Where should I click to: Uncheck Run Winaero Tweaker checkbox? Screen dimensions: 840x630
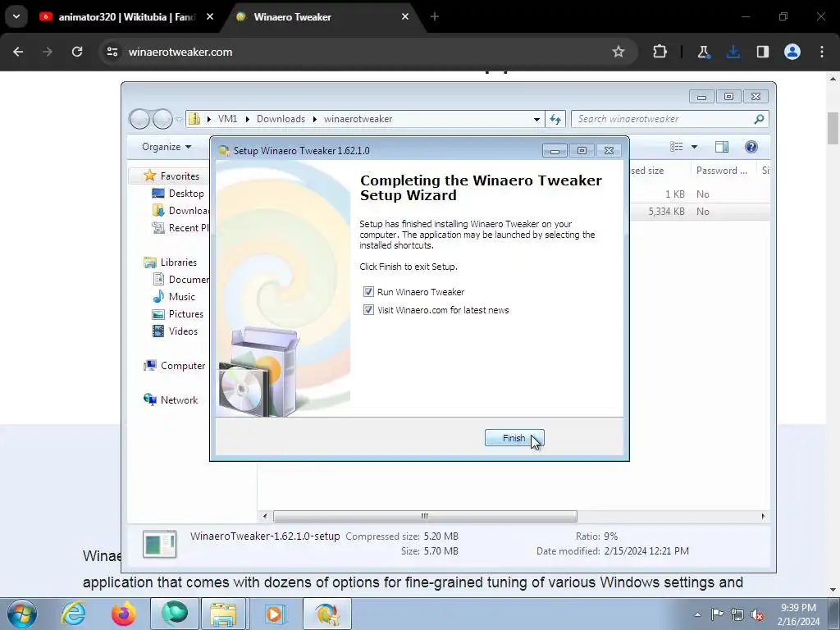368,292
